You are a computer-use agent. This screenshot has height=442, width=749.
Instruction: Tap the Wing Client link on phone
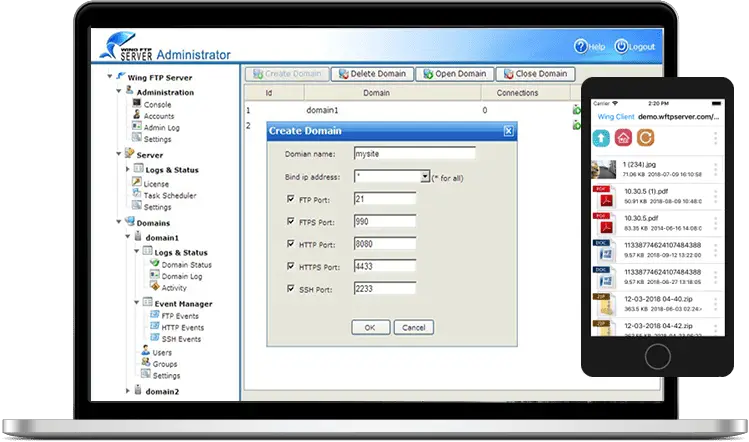pos(616,117)
